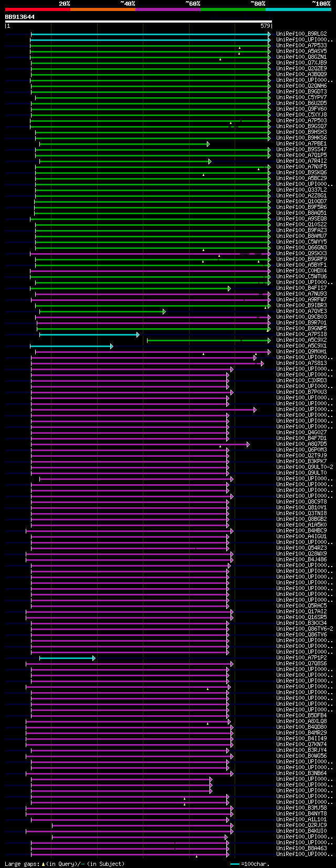Open hit UniRef100_A7S813

click(301, 363)
